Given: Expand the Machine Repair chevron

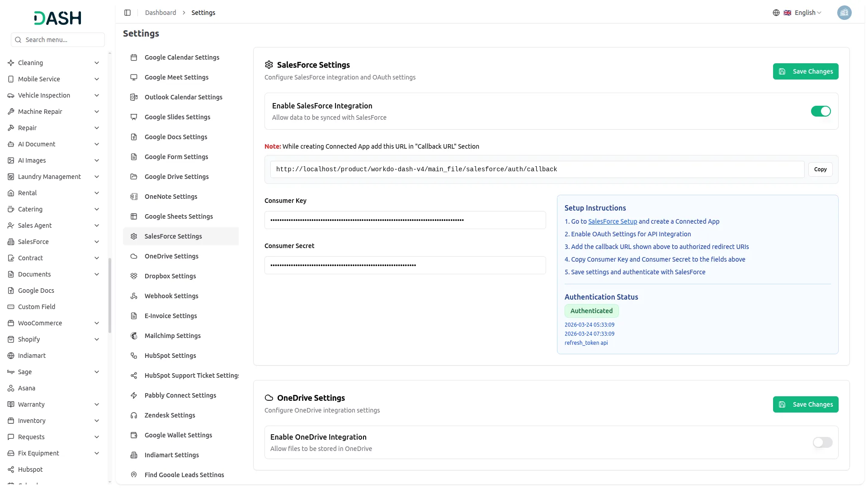Looking at the screenshot, I should (97, 112).
